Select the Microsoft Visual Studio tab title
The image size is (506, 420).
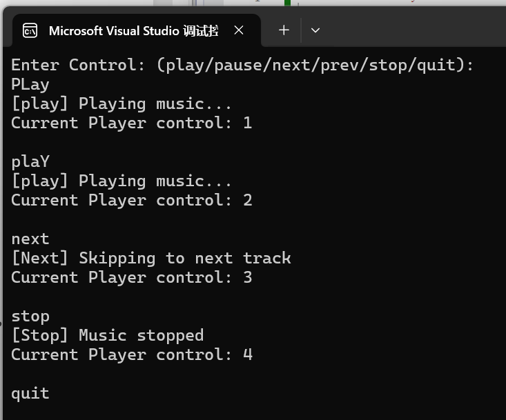click(x=133, y=30)
